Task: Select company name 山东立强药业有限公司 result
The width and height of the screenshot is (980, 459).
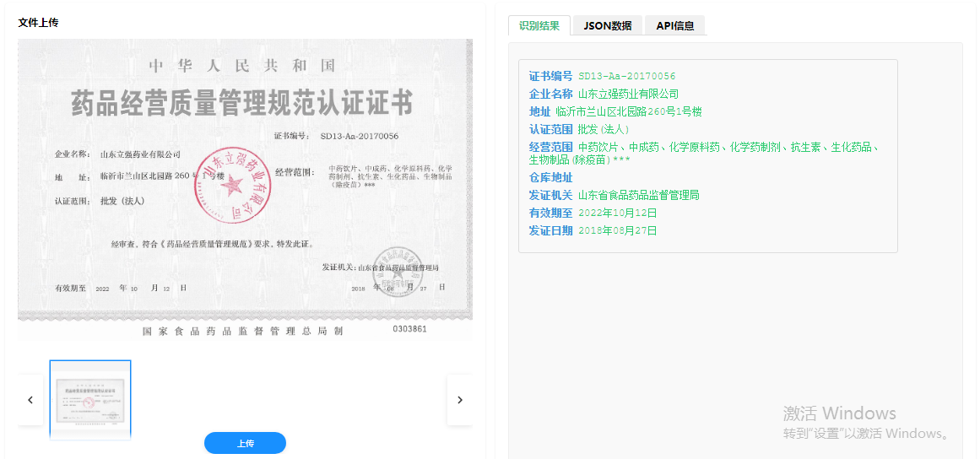Action: [x=628, y=94]
